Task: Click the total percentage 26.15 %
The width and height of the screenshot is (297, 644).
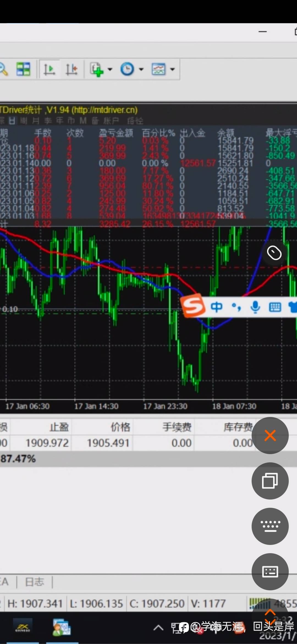Action: 158,224
